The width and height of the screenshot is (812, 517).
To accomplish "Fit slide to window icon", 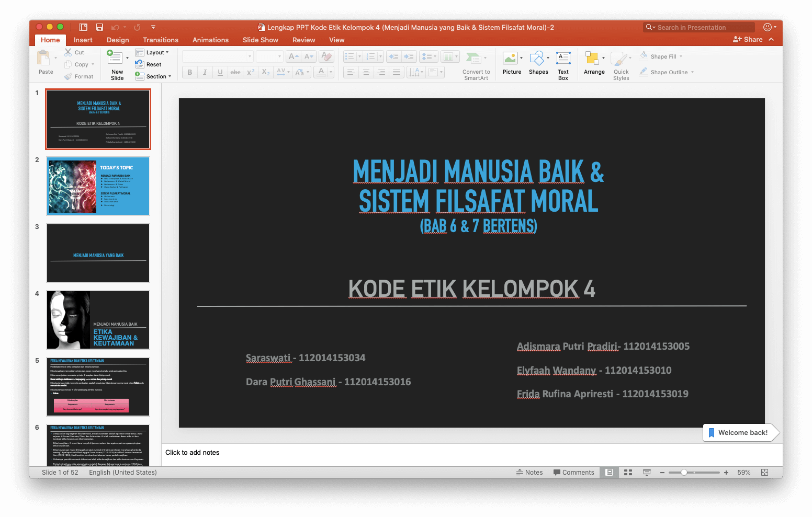I will 764,472.
